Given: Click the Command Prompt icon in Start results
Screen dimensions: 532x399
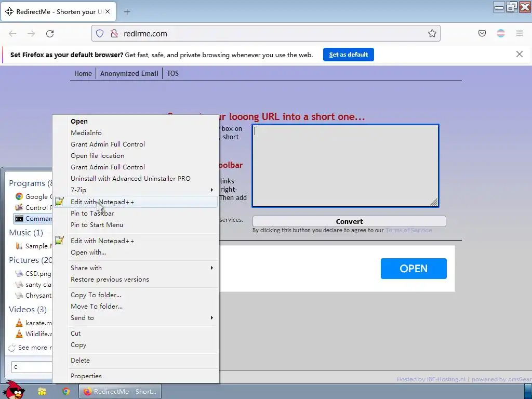Looking at the screenshot, I should [19, 219].
